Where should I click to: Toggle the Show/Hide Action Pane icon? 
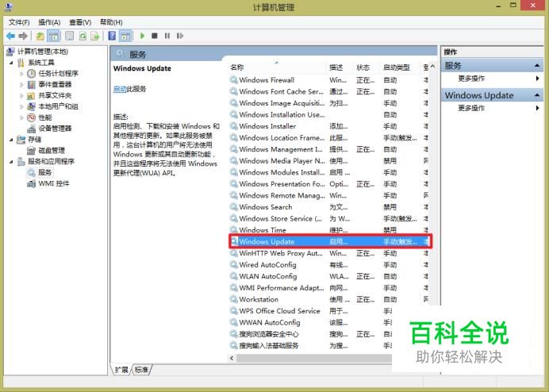(125, 36)
